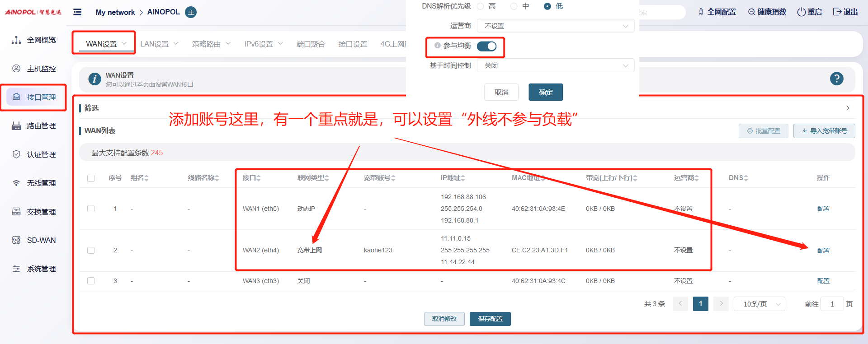Click the 重启 reboot power icon
Screen dimensions: 868x344
click(x=801, y=12)
